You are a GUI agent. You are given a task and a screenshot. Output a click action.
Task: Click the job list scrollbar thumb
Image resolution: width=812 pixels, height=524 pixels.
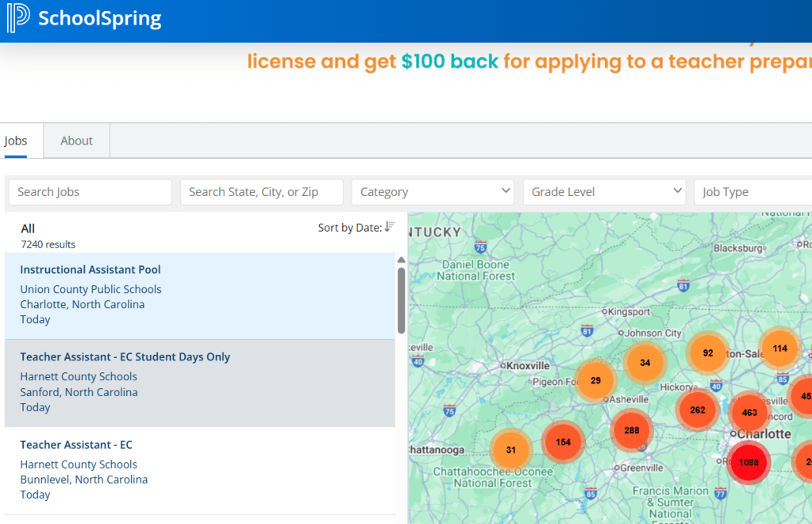coord(401,300)
